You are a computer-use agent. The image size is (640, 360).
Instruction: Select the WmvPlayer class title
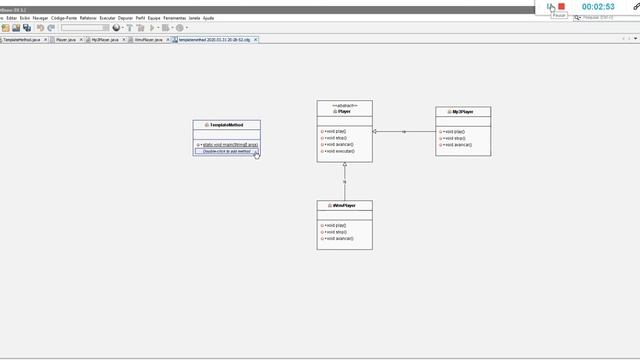pyautogui.click(x=344, y=205)
